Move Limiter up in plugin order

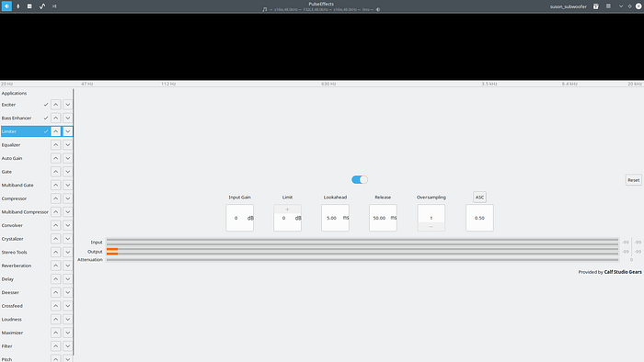coord(56,131)
